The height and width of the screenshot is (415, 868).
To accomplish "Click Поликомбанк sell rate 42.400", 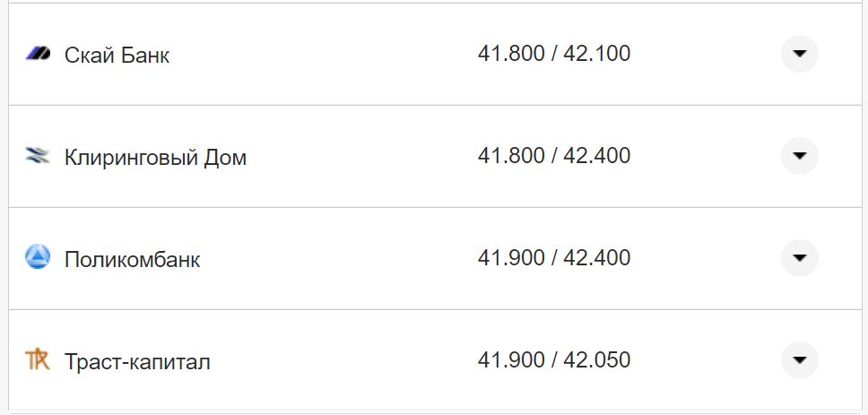I will pos(596,258).
